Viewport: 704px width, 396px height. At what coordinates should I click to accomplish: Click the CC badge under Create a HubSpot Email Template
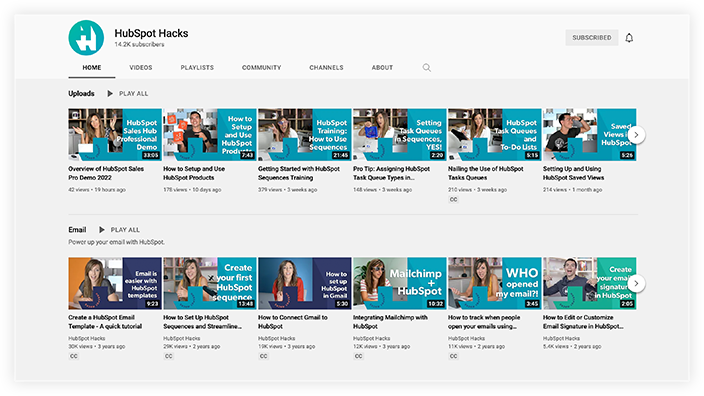[x=74, y=356]
